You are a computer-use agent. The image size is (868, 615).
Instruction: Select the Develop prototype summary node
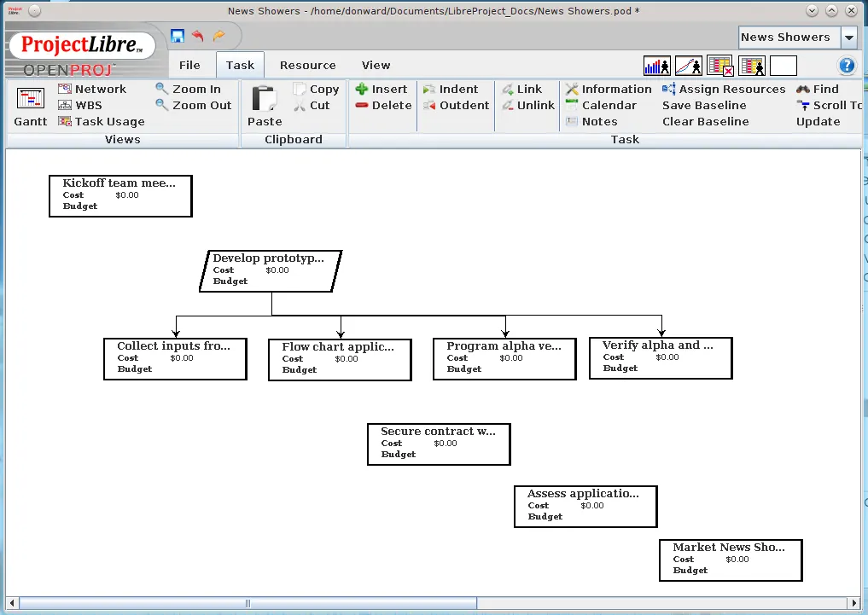271,271
